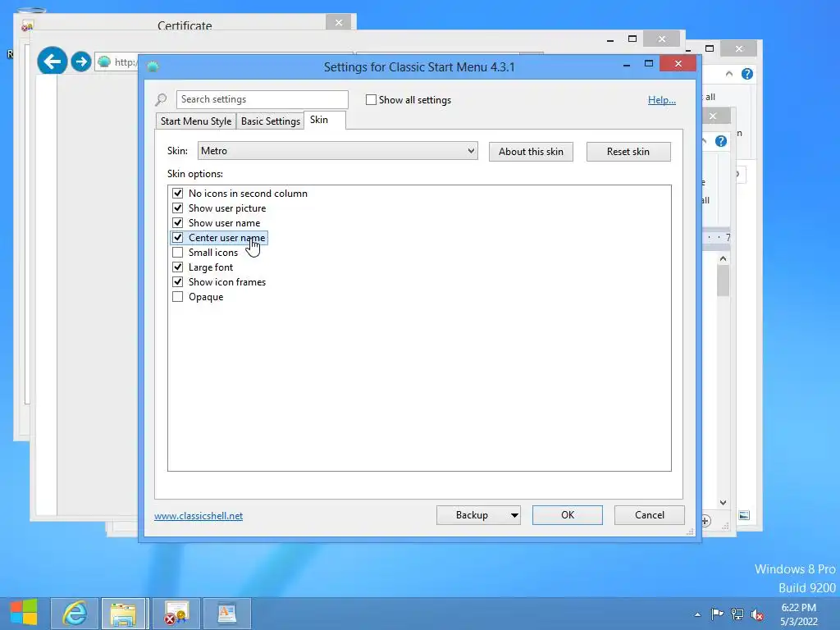Open the WordPad document taskbar icon
The height and width of the screenshot is (630, 840).
click(226, 613)
